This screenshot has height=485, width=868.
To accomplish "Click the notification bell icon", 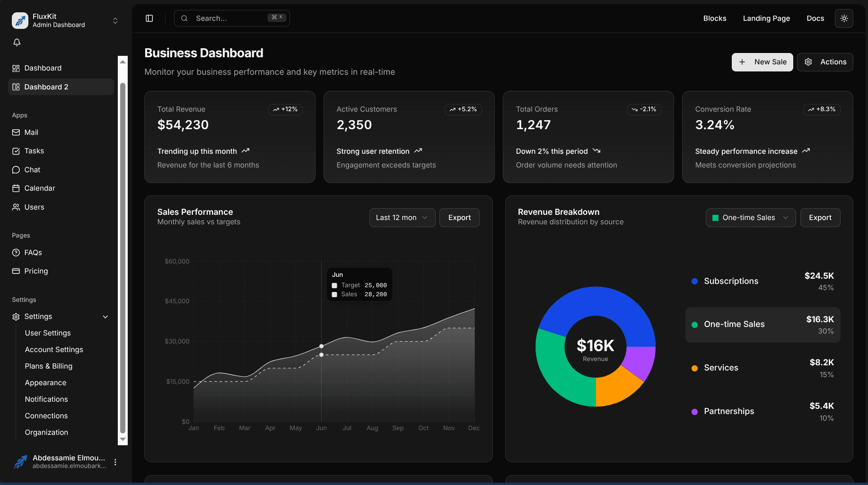I will (17, 42).
